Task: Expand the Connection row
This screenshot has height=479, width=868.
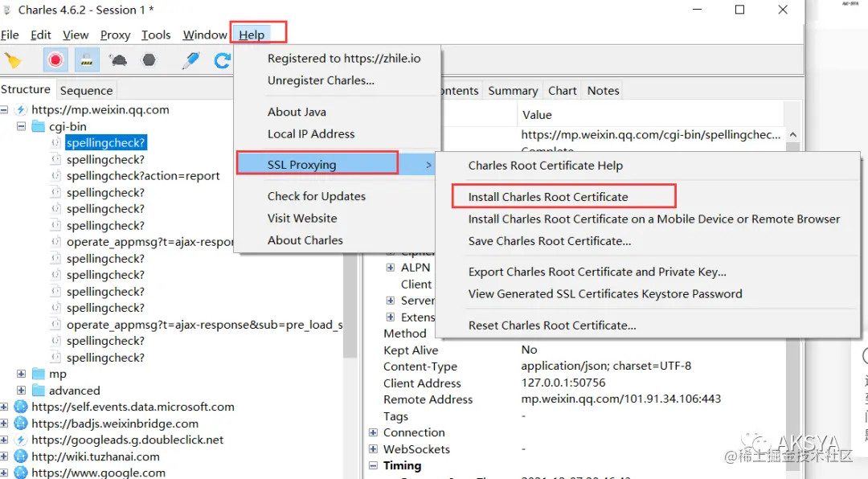Action: [373, 432]
